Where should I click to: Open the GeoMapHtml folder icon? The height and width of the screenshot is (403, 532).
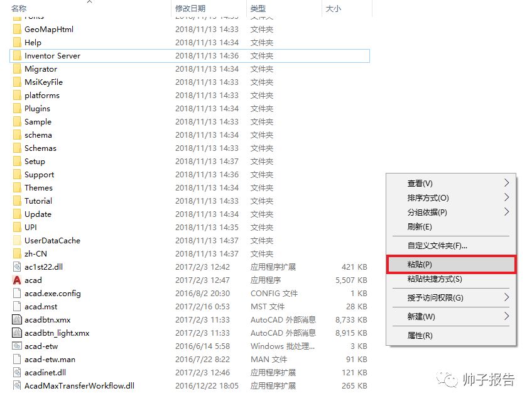[18, 29]
